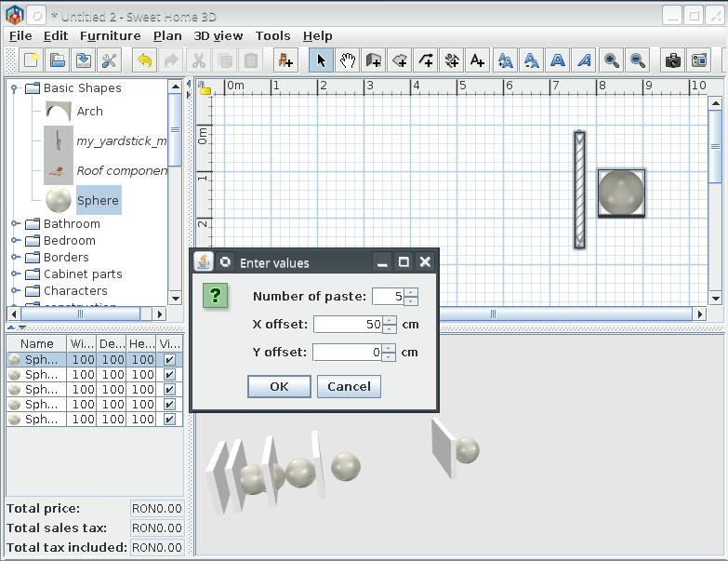Open Preferences using the tools icon
Screen dimensions: 728x561
click(110, 60)
